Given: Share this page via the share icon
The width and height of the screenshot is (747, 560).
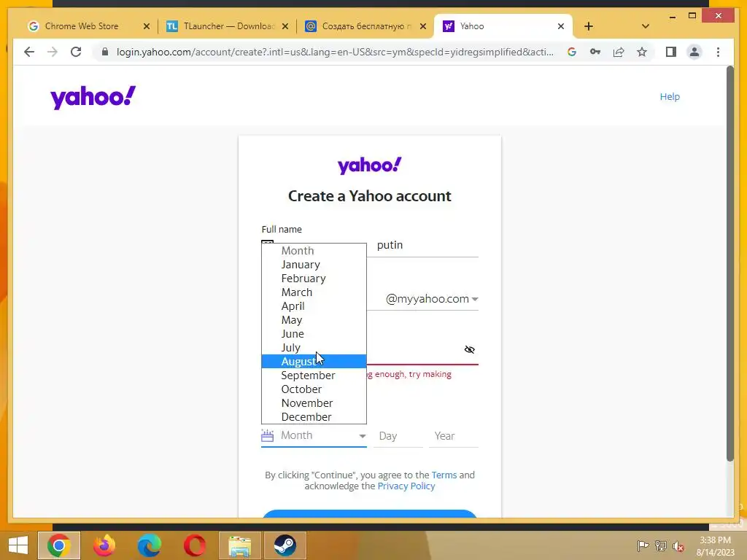Looking at the screenshot, I should 619,52.
